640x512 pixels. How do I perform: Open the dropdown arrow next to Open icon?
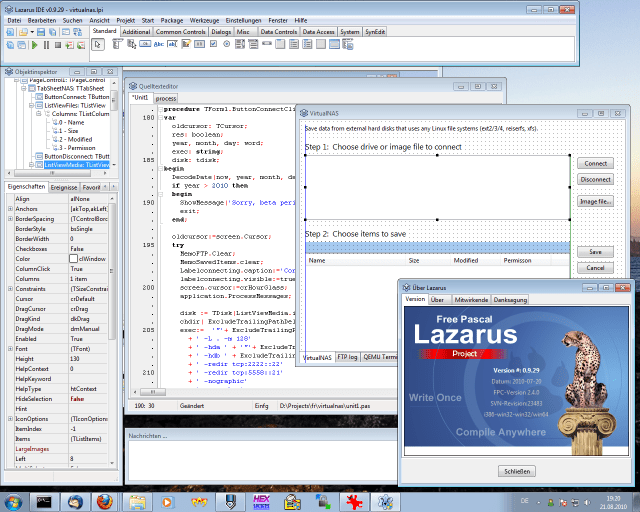32,32
